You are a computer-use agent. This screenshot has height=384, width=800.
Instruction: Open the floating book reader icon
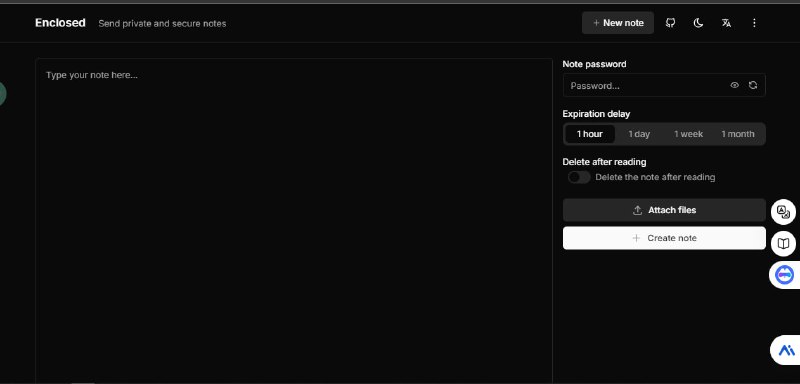(783, 244)
